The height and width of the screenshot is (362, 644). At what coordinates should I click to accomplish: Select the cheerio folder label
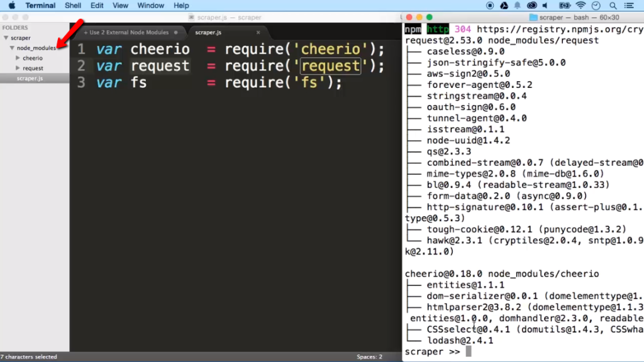point(33,58)
